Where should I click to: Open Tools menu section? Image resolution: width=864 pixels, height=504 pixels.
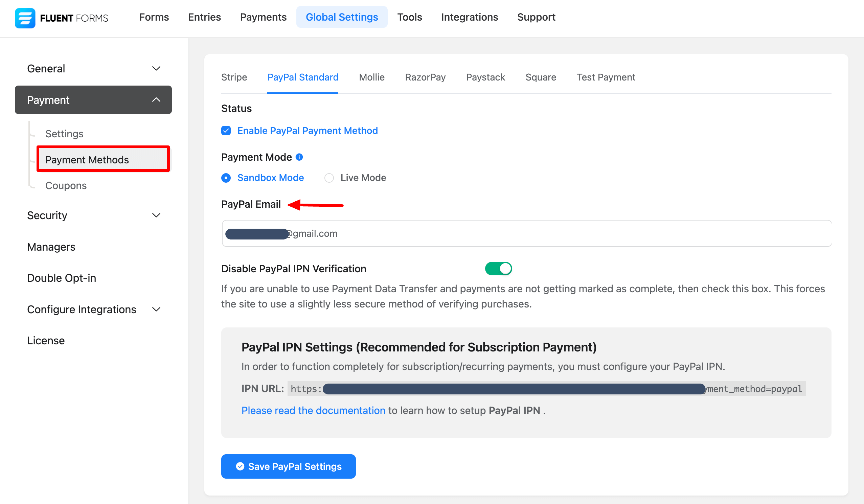(409, 17)
